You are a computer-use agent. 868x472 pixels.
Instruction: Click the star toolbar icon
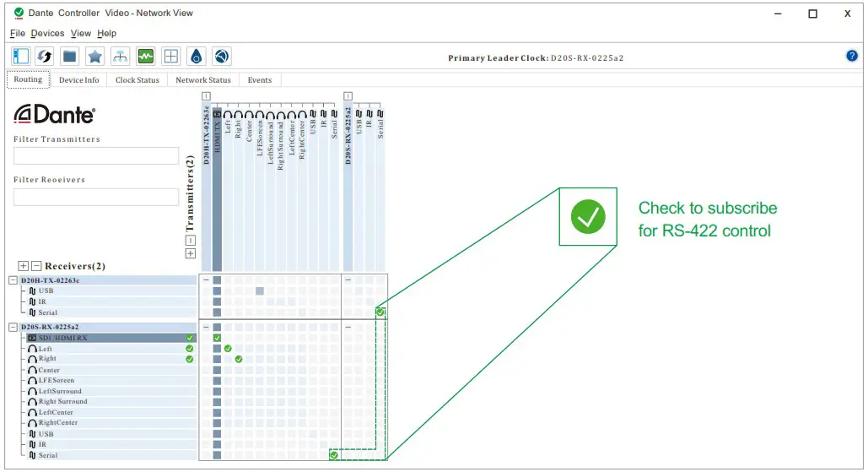pyautogui.click(x=94, y=56)
